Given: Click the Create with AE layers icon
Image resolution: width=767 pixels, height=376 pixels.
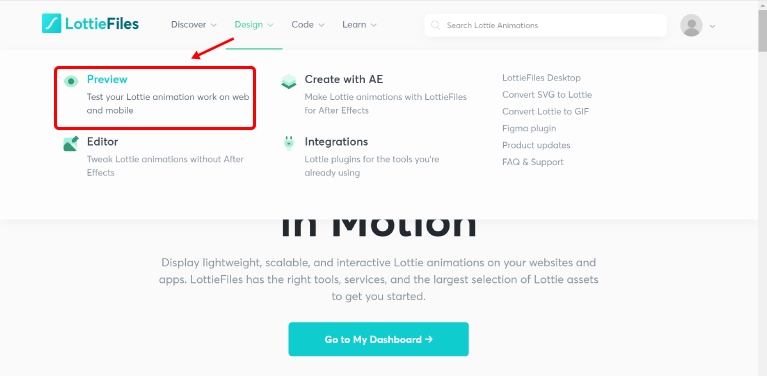Looking at the screenshot, I should pyautogui.click(x=289, y=81).
